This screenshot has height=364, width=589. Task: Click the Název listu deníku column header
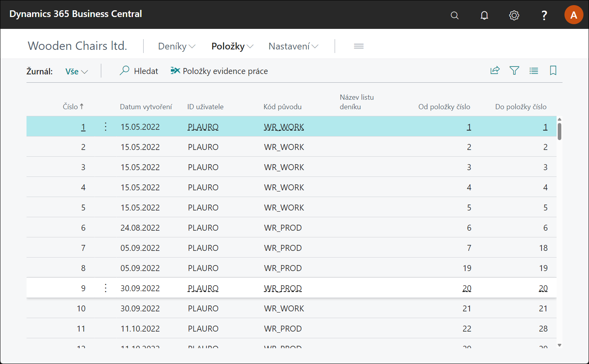[357, 102]
